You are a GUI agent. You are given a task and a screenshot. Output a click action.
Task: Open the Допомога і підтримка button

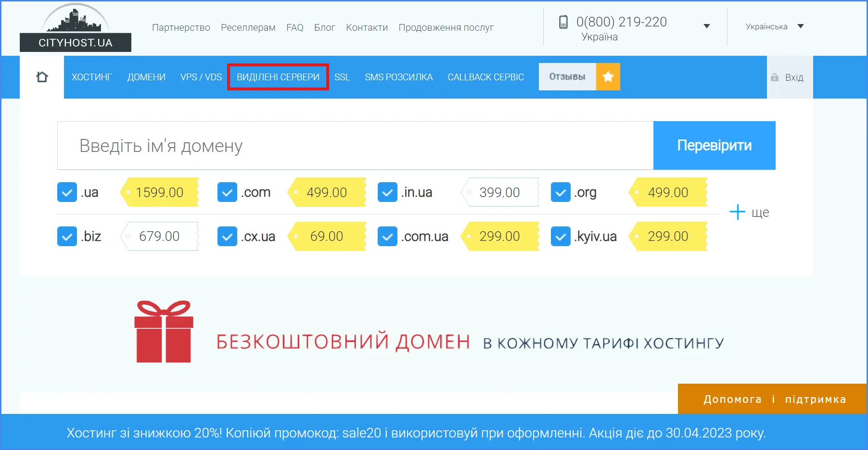[772, 399]
